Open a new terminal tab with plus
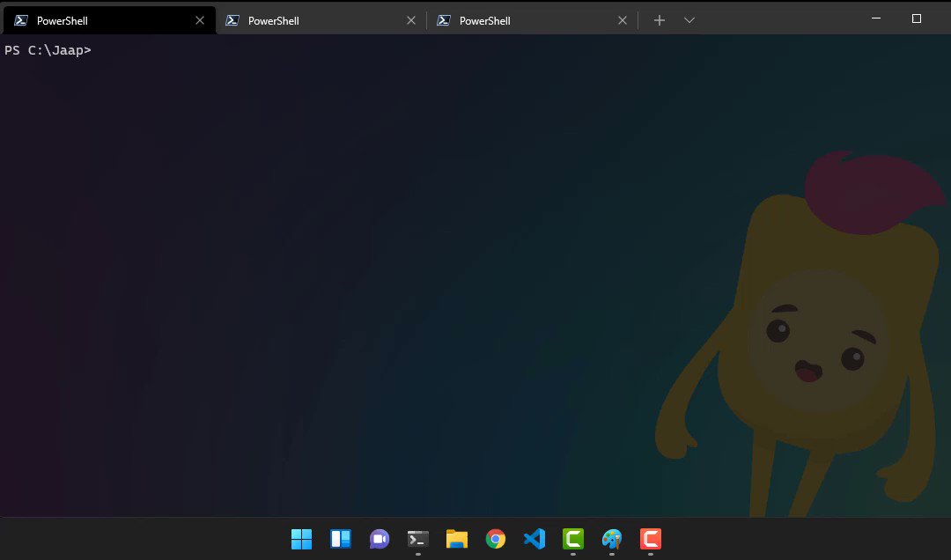951x560 pixels. click(x=660, y=20)
